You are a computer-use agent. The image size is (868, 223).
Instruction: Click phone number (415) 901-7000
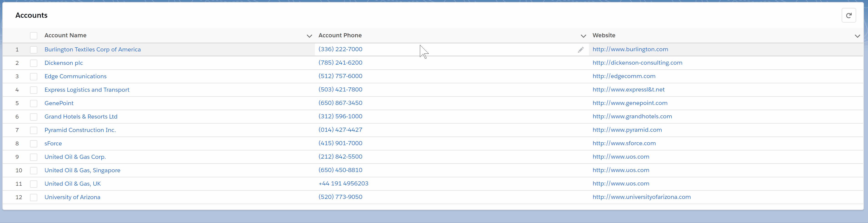point(340,143)
